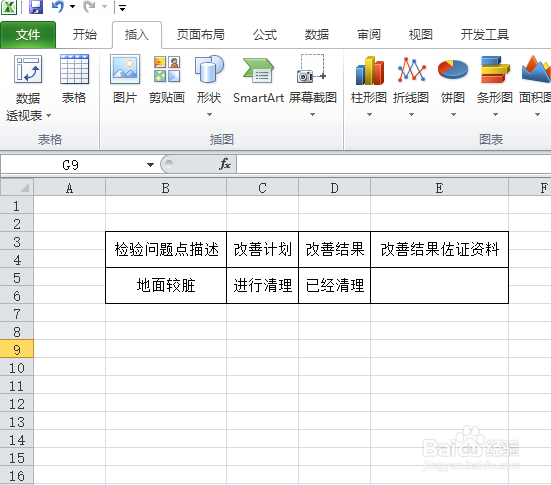The image size is (551, 485).
Task: Click the fx insert function button
Action: point(225,164)
